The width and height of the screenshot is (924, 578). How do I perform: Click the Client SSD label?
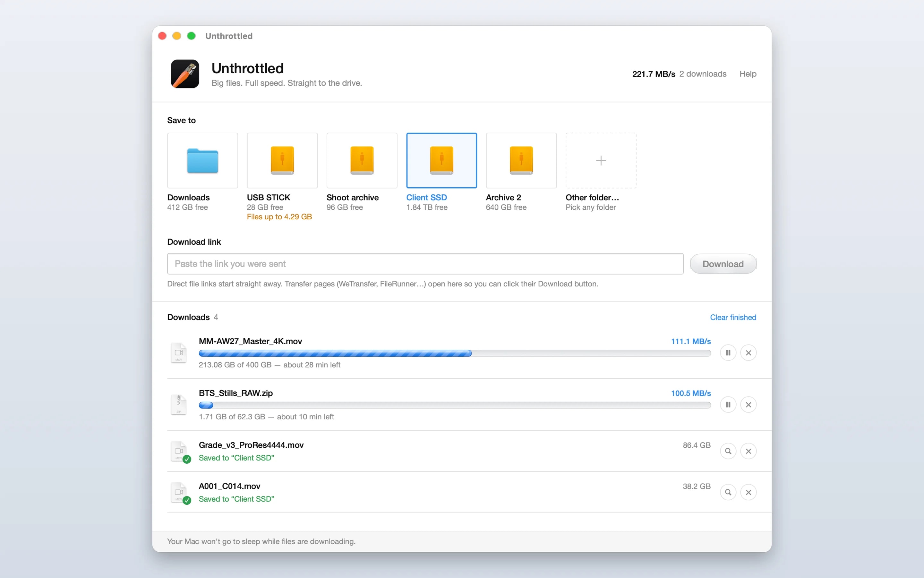click(x=426, y=197)
